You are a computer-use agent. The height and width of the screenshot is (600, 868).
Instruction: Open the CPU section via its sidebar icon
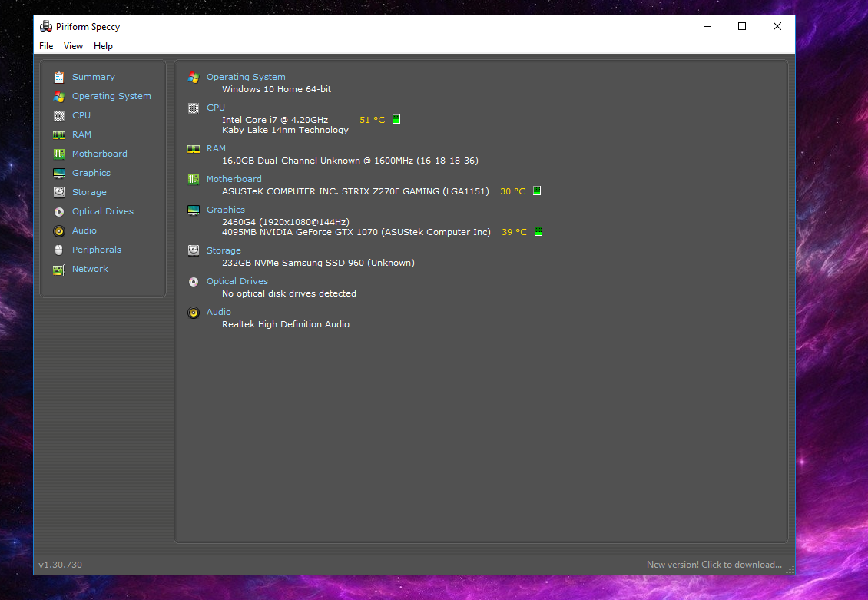click(x=59, y=115)
